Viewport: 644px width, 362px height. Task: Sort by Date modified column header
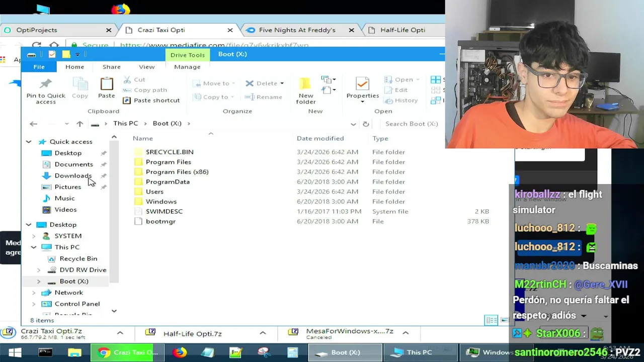point(320,138)
